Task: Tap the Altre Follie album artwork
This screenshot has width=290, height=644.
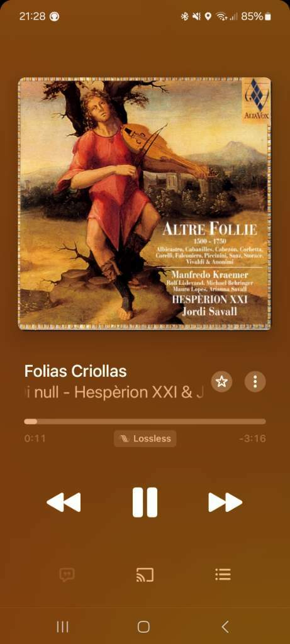Action: coord(145,203)
